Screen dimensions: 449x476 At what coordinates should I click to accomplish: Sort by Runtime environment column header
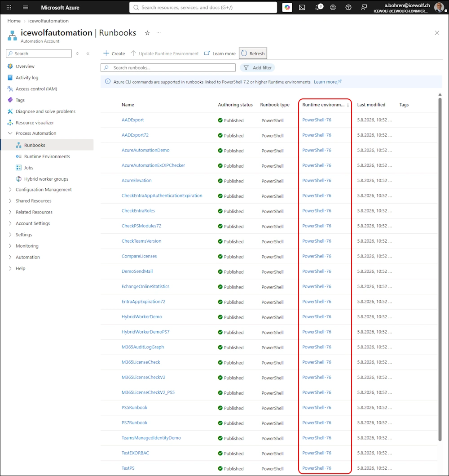click(x=323, y=105)
